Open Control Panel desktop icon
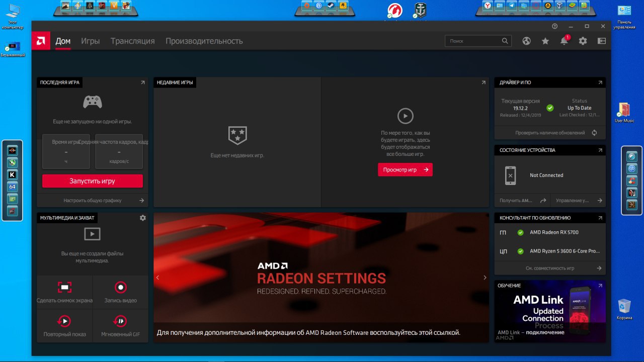644x362 pixels. (624, 17)
